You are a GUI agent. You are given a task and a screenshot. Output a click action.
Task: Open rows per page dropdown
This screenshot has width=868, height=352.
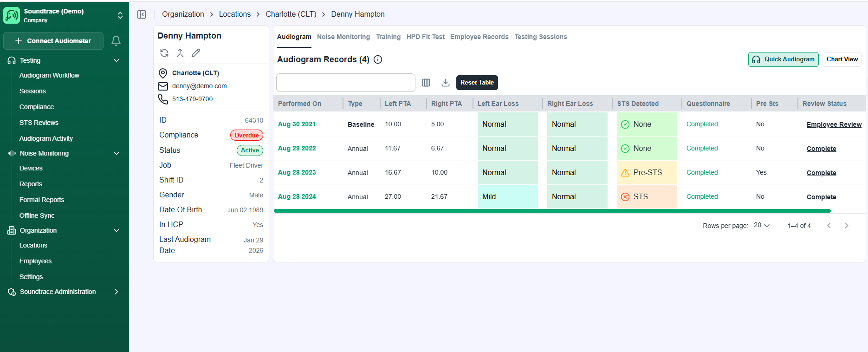tap(761, 225)
